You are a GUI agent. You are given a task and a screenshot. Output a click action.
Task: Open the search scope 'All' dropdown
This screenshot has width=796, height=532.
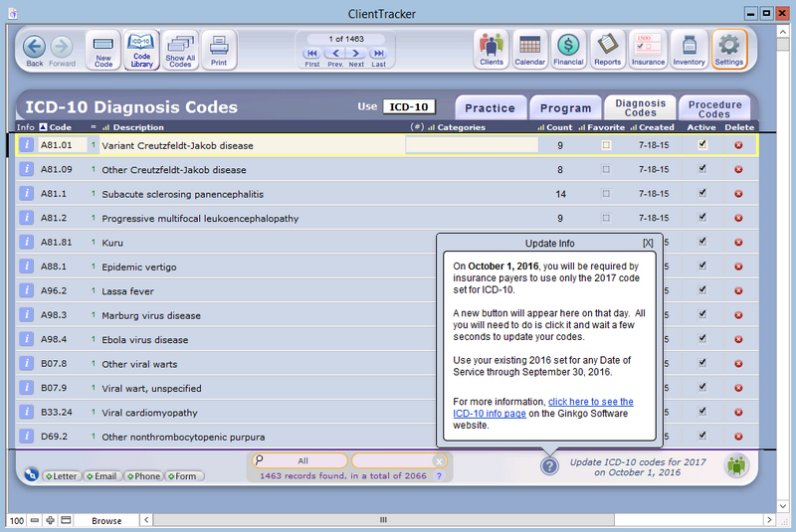(300, 460)
